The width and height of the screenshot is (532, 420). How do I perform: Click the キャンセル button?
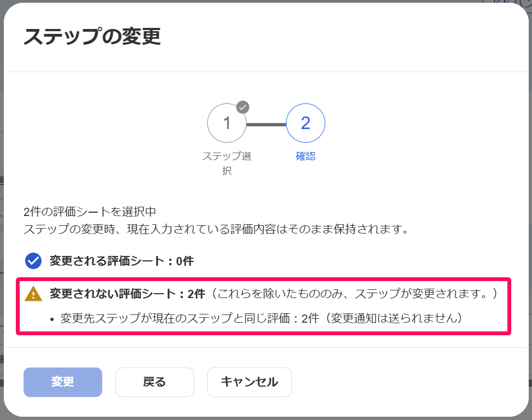[249, 382]
